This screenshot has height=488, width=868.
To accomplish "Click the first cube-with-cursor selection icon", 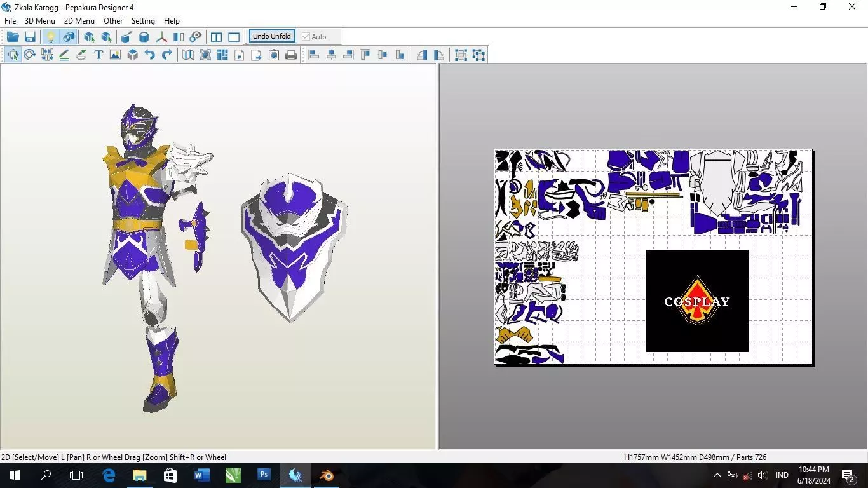I will click(x=89, y=37).
